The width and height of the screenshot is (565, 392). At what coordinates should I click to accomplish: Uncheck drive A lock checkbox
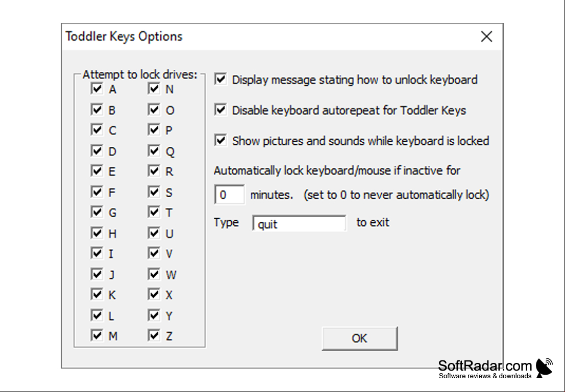(97, 89)
